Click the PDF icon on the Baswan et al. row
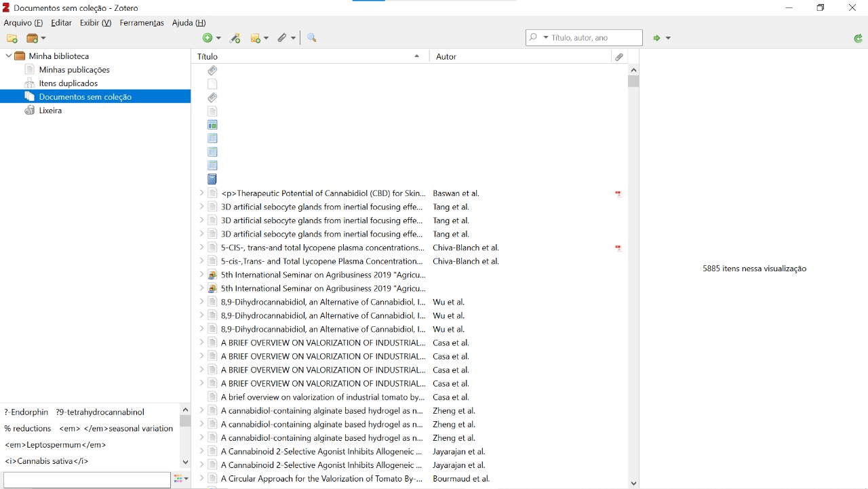The width and height of the screenshot is (868, 489). pos(618,194)
